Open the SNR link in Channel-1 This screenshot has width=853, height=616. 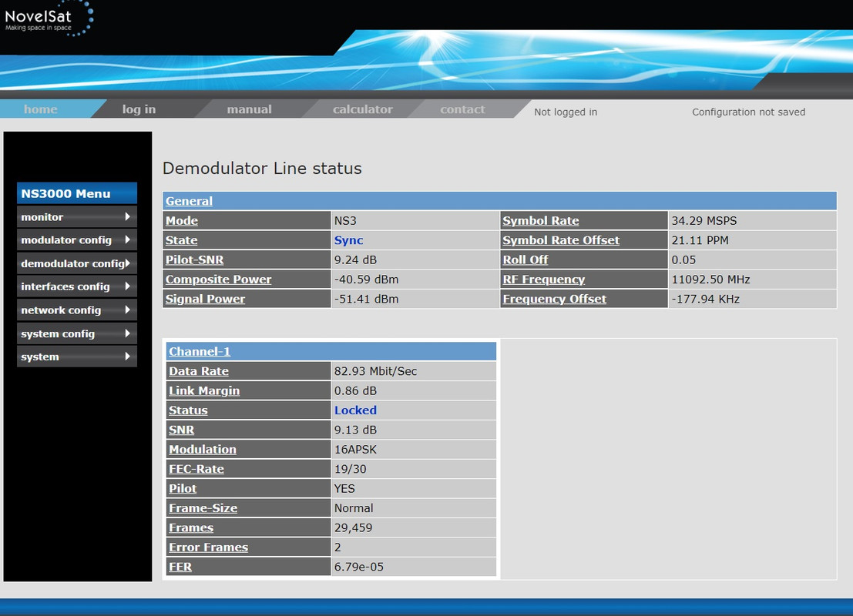coord(181,430)
